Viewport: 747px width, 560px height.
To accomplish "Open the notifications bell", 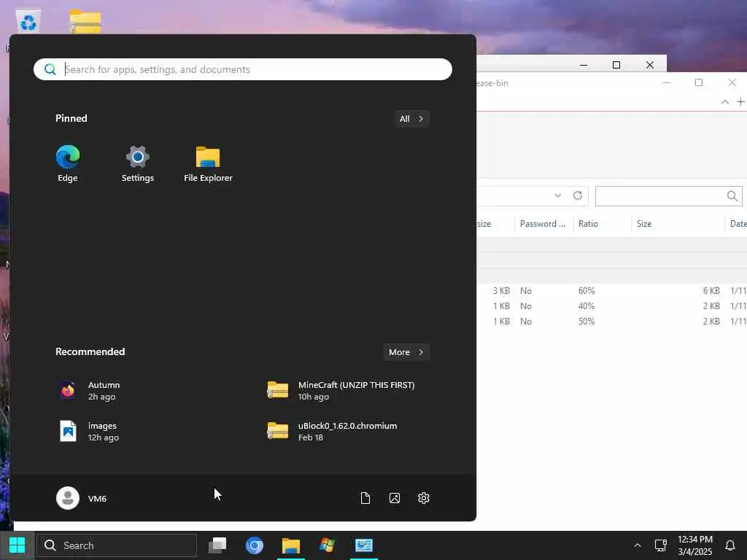I will (729, 545).
